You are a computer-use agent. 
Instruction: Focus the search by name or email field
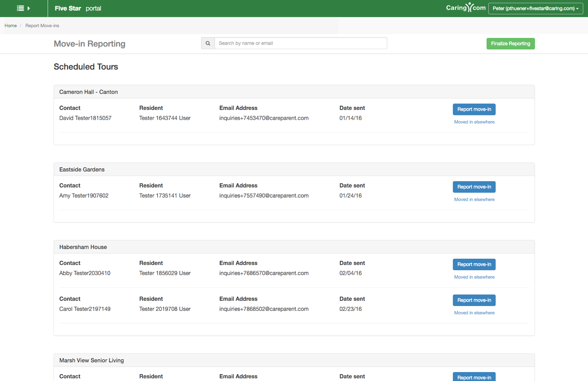[x=301, y=43]
